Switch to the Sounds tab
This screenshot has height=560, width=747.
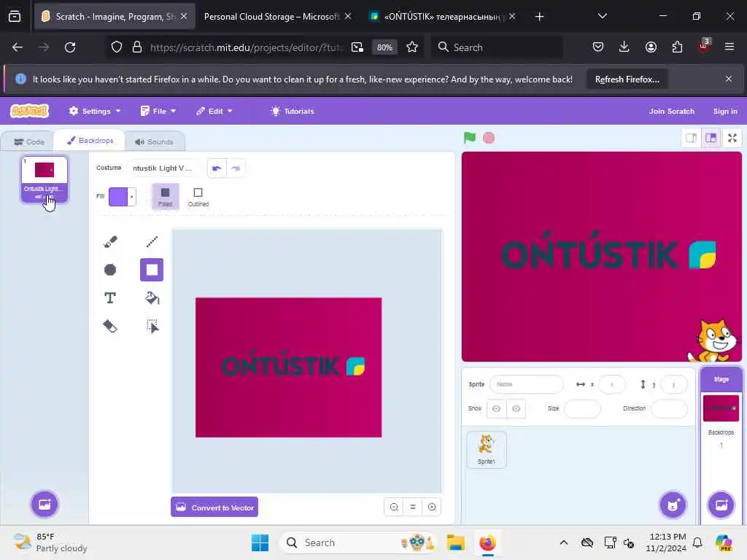(x=154, y=142)
